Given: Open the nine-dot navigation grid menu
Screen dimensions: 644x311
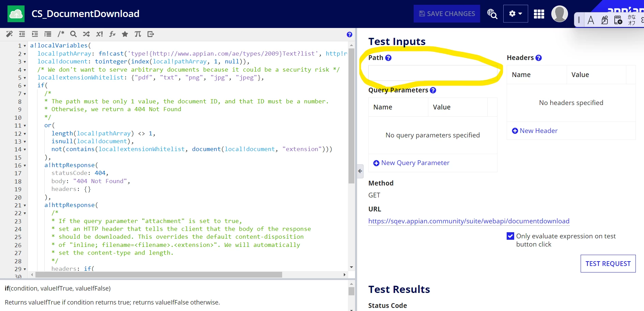Looking at the screenshot, I should point(539,14).
